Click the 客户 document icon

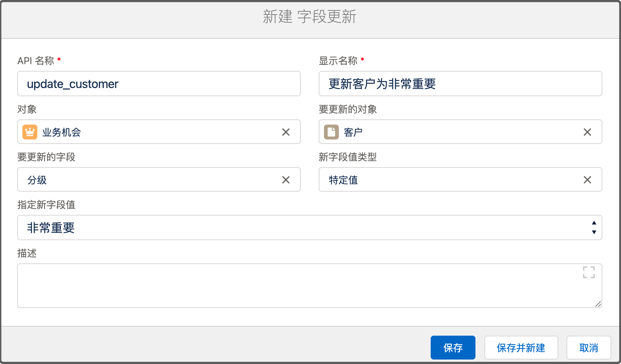tap(331, 132)
